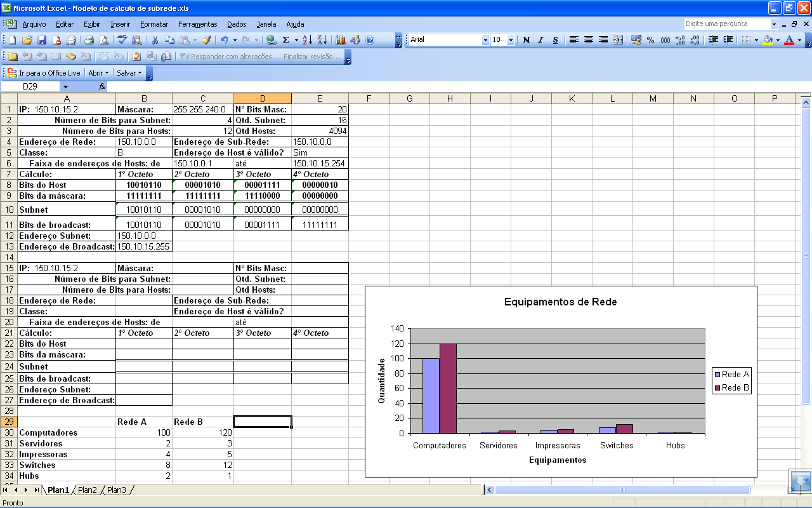Merge and center cells icon

(x=617, y=40)
